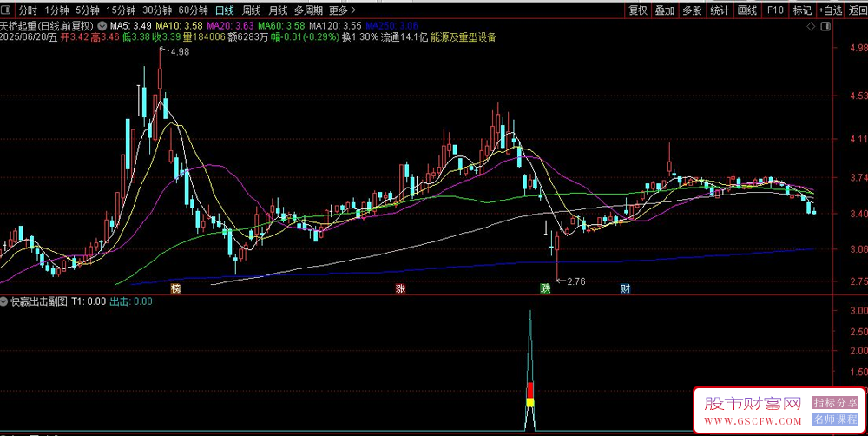Add stock via +自选 button
Screen dimensions: 868x436
(831, 10)
